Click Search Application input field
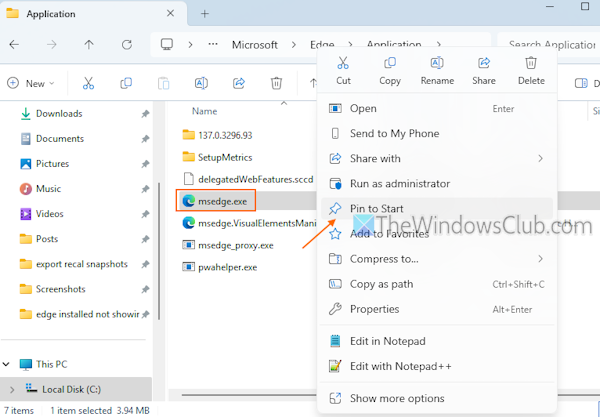Screen dimensions: 600x417 pyautogui.click(x=549, y=45)
